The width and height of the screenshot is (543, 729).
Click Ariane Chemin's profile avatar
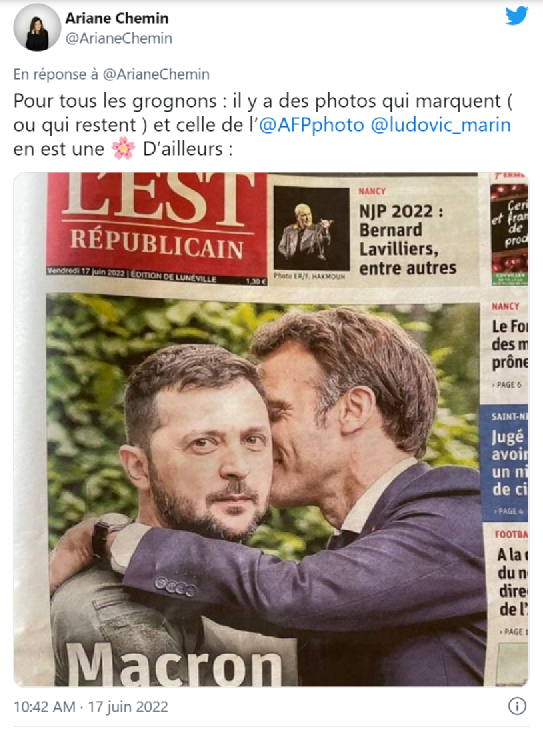pyautogui.click(x=37, y=28)
